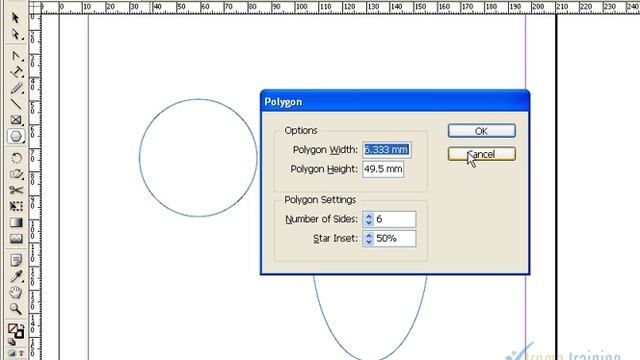This screenshot has width=640, height=360.
Task: Decrease Star Inset with down arrow
Action: click(x=369, y=242)
